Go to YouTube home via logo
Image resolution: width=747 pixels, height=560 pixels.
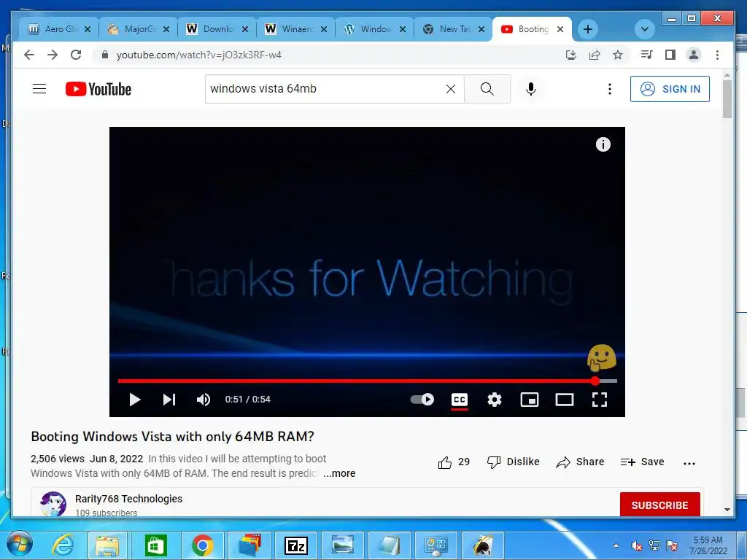[98, 89]
